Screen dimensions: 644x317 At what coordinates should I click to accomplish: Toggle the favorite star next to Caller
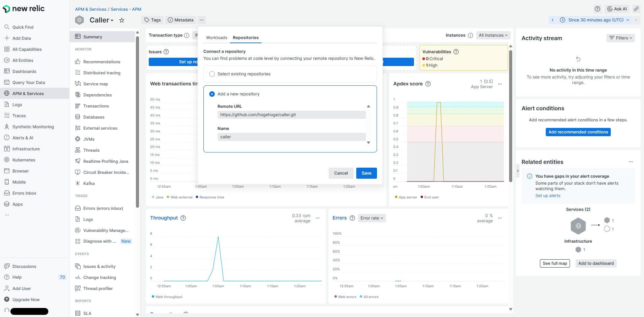(122, 20)
